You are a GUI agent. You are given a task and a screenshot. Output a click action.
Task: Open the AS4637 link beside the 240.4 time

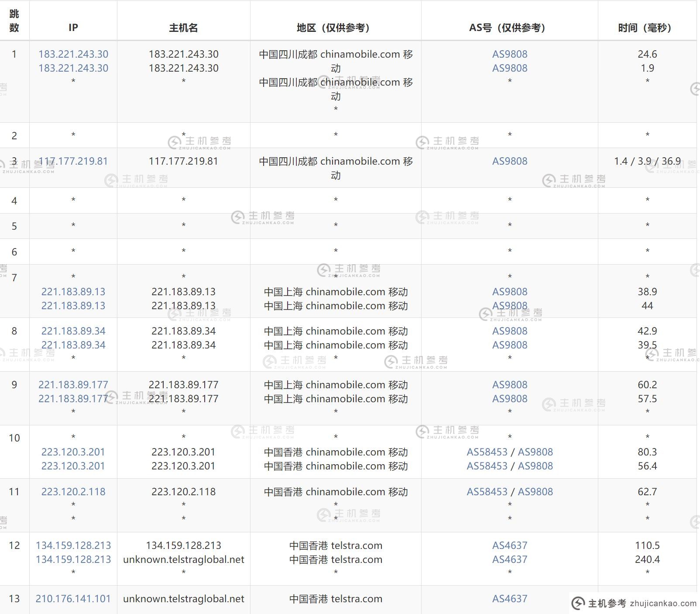coord(510,559)
